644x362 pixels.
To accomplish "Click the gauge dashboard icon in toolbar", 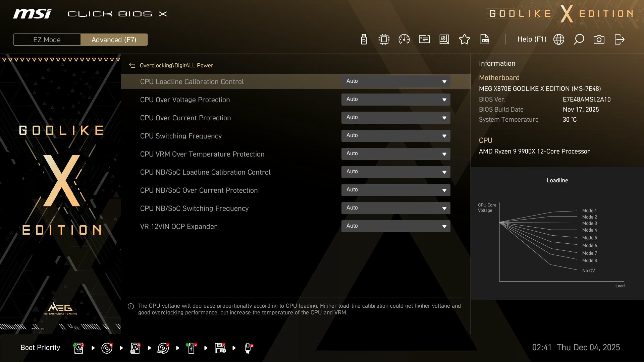I will (404, 39).
